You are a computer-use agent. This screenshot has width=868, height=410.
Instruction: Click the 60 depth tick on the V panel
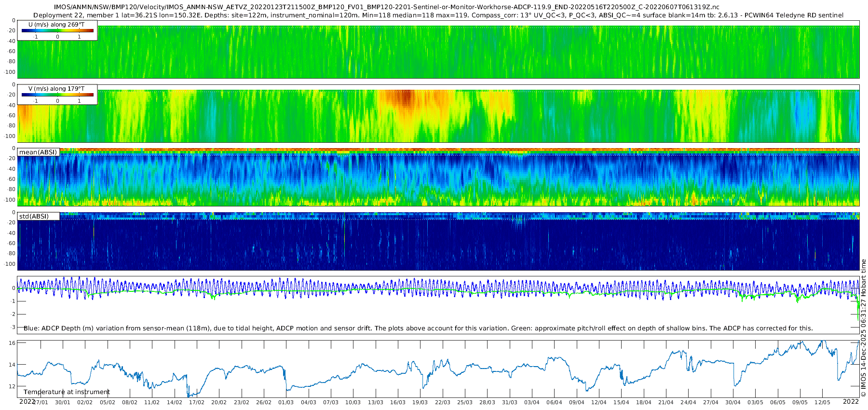[x=12, y=115]
